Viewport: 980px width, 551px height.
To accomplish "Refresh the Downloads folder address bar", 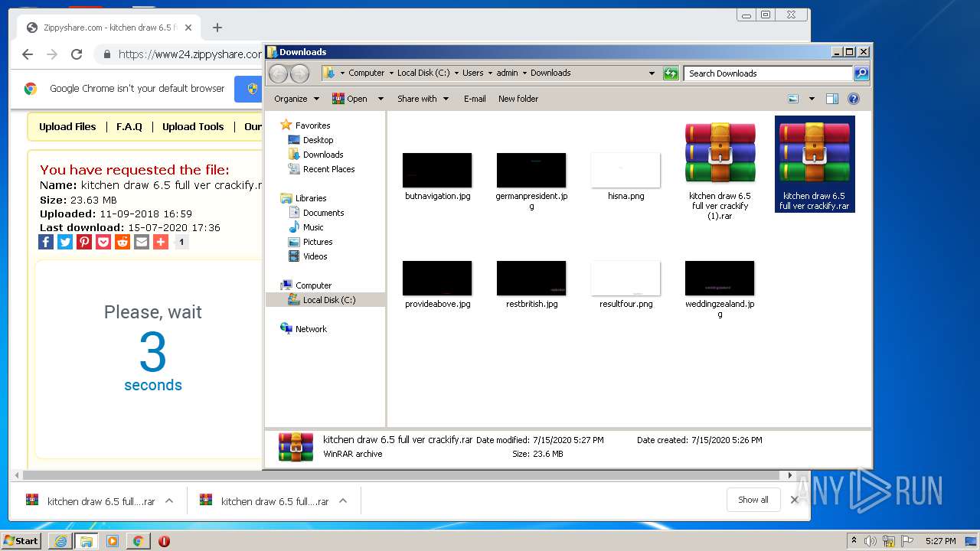I will 671,73.
